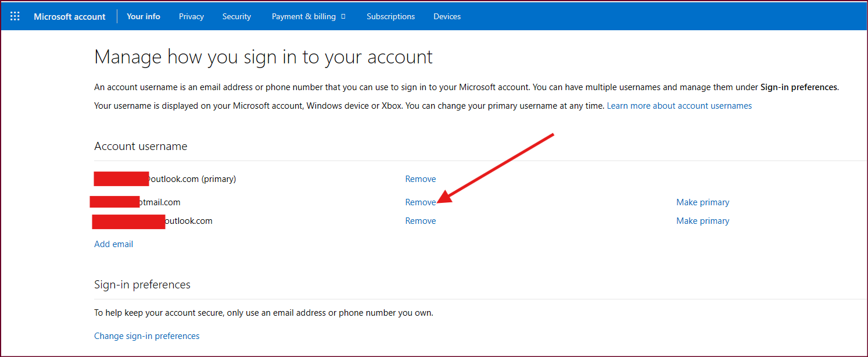Click the 'Manage how you sign in' heading
This screenshot has width=868, height=357.
(263, 57)
